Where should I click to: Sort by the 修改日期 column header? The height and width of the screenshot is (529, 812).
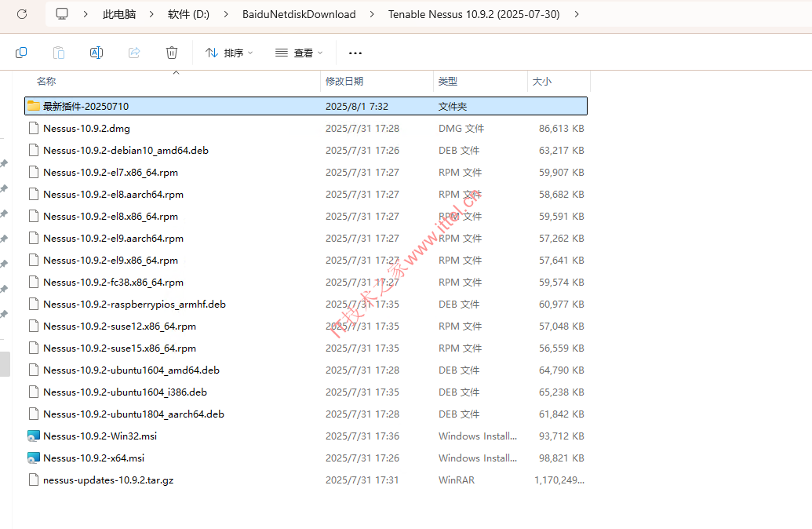click(x=344, y=82)
